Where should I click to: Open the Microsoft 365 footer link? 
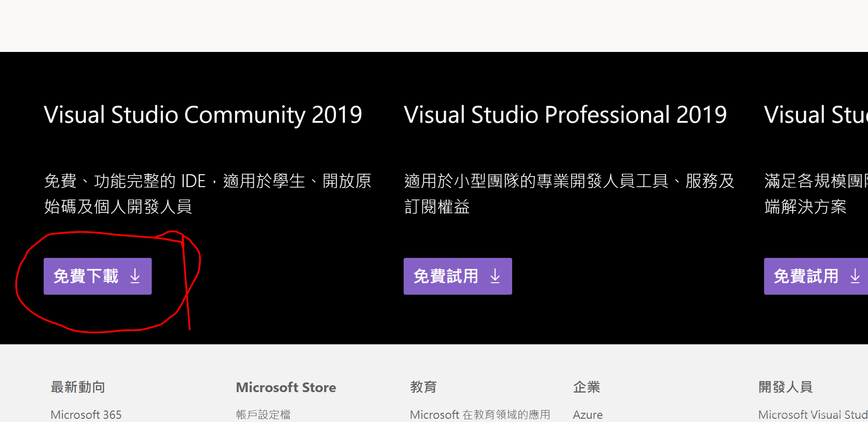pyautogui.click(x=86, y=415)
